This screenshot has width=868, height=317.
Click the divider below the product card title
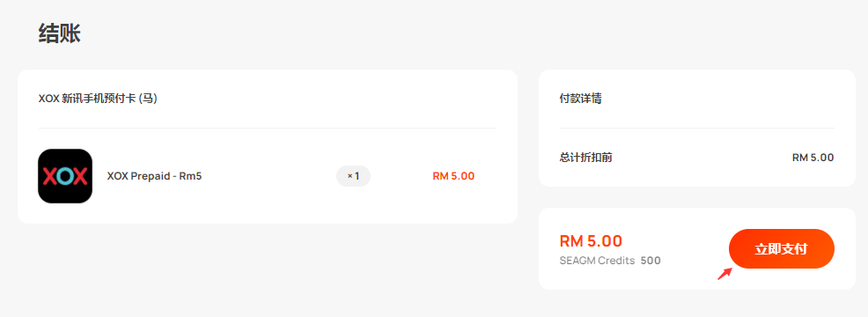pos(268,128)
